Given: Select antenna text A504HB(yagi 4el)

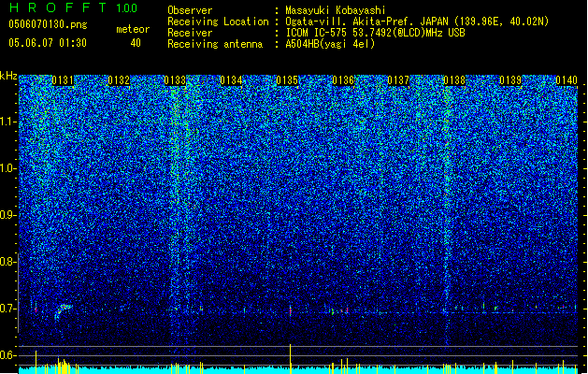Looking at the screenshot, I should pos(330,44).
